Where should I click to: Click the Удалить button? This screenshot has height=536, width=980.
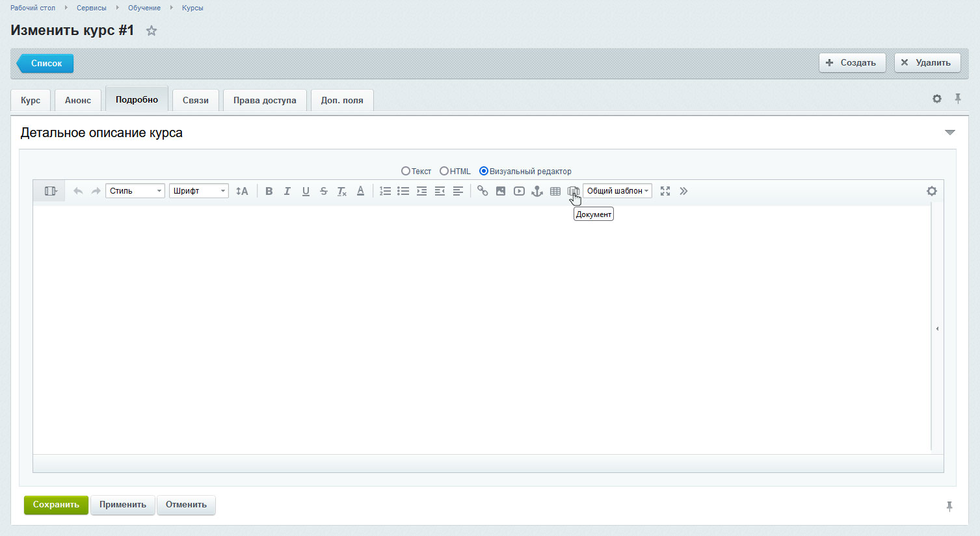pos(927,63)
